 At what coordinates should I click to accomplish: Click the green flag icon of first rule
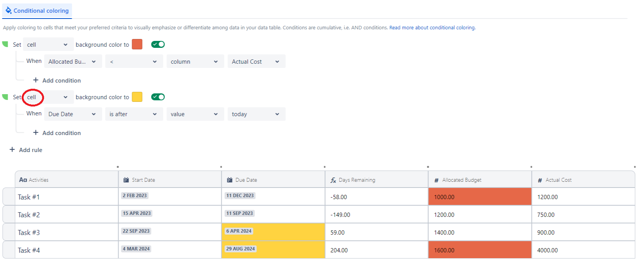[5, 44]
